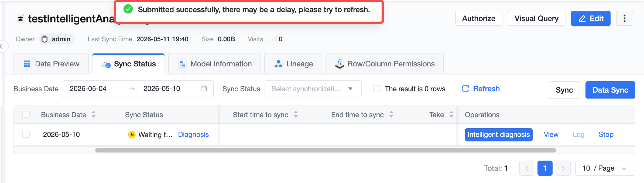Sort by Start time to sync
The height and width of the screenshot is (183, 644).
click(x=296, y=114)
